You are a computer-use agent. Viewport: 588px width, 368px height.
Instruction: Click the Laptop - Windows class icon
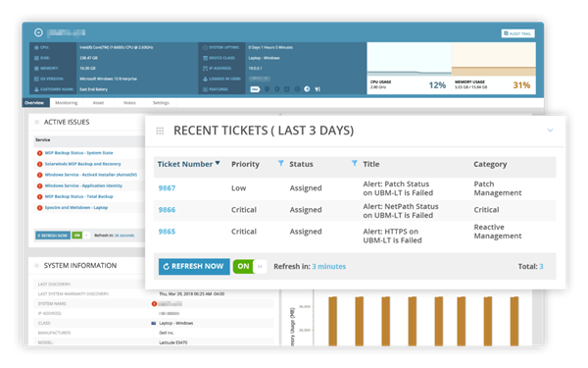[x=154, y=323]
